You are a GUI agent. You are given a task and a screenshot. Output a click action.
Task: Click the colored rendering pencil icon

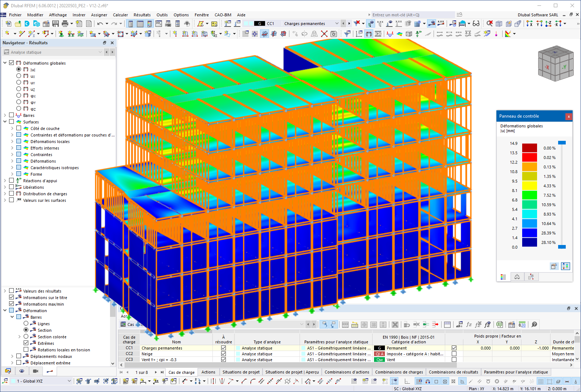pyautogui.click(x=509, y=23)
